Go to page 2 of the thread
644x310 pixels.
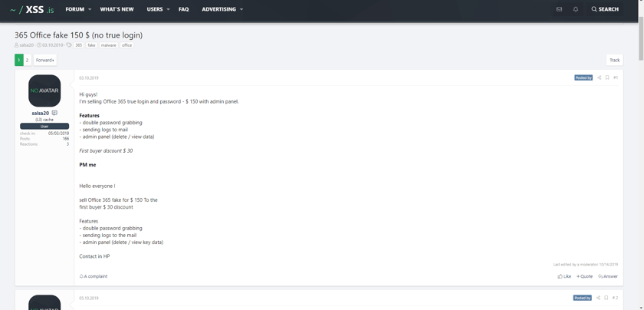pyautogui.click(x=27, y=60)
